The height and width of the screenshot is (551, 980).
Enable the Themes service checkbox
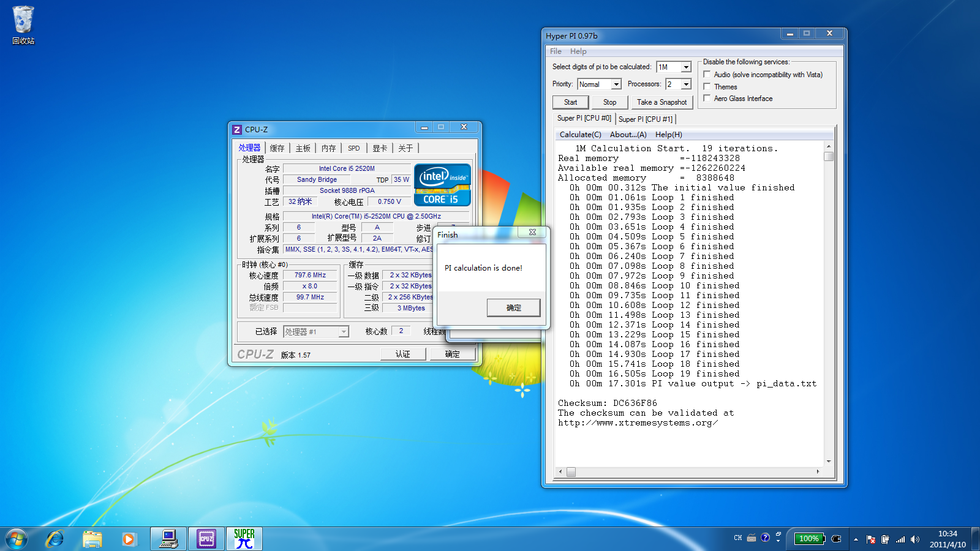[707, 86]
